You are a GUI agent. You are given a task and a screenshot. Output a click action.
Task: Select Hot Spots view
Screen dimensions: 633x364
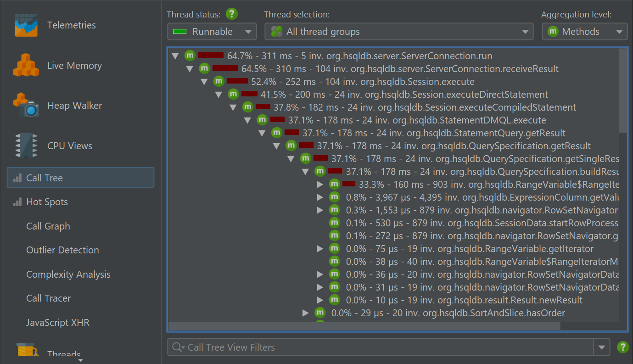pos(47,202)
